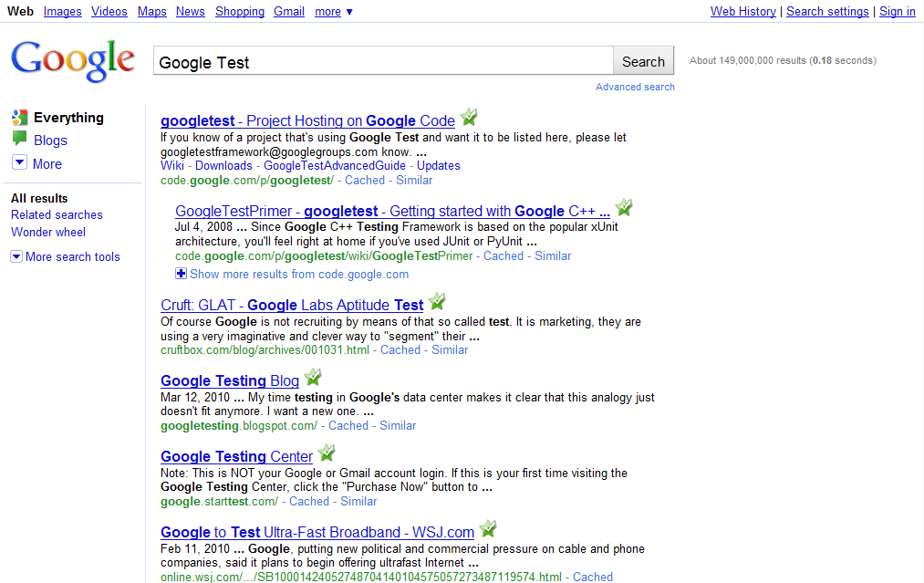Screen dimensions: 924x583
Task: Click Show more results from code.google.com
Action: pyautogui.click(x=299, y=274)
